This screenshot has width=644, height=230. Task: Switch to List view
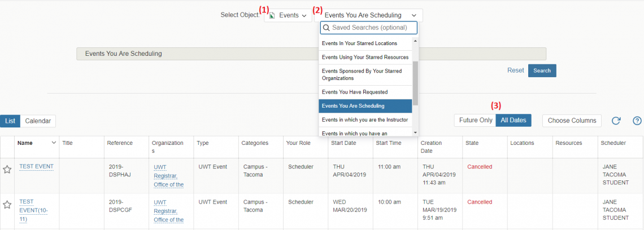(10, 121)
